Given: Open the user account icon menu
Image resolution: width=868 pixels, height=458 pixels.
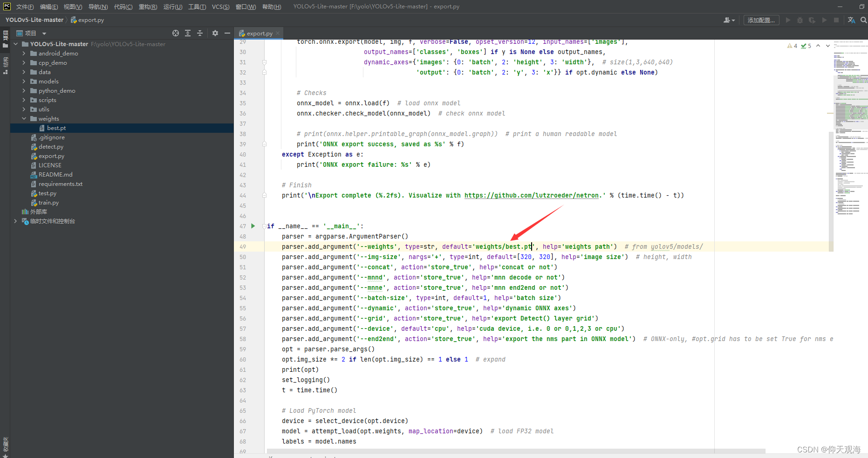Looking at the screenshot, I should (729, 20).
